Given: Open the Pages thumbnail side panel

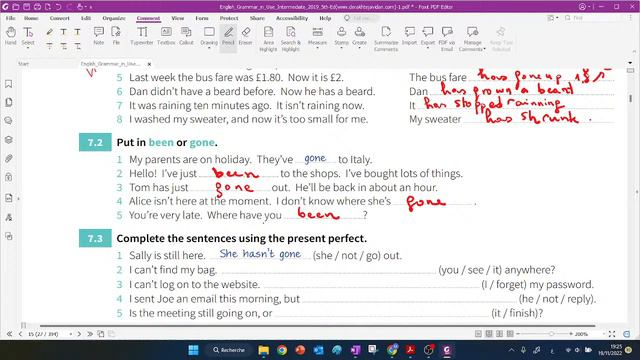Looking at the screenshot, I should point(9,102).
